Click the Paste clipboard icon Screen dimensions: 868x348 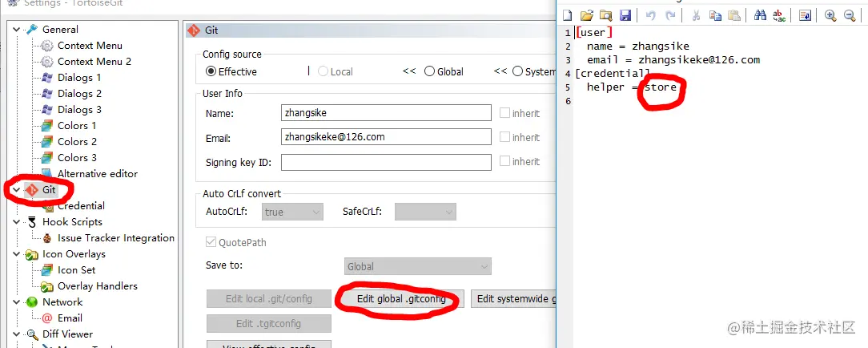pos(734,15)
